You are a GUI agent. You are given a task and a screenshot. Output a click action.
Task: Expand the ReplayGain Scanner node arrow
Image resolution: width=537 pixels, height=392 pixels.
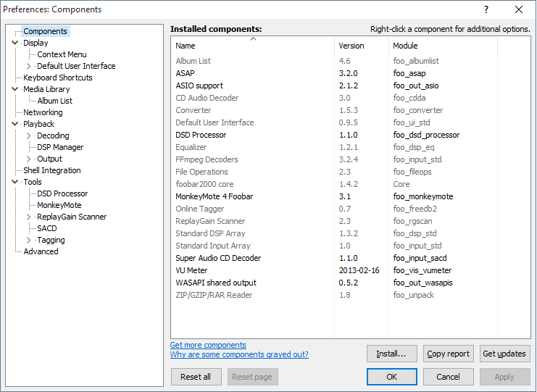pyautogui.click(x=29, y=217)
